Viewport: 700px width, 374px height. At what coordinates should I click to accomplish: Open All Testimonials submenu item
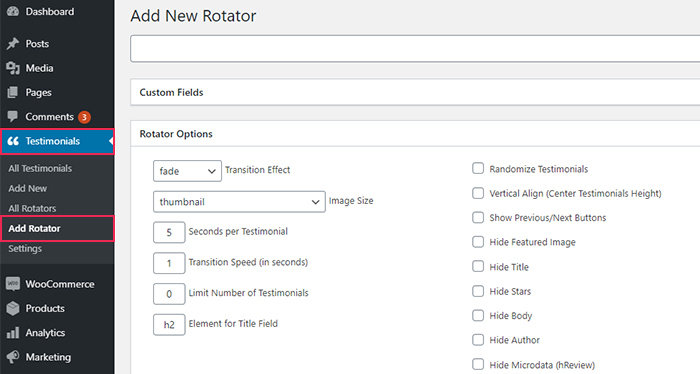pyautogui.click(x=40, y=168)
